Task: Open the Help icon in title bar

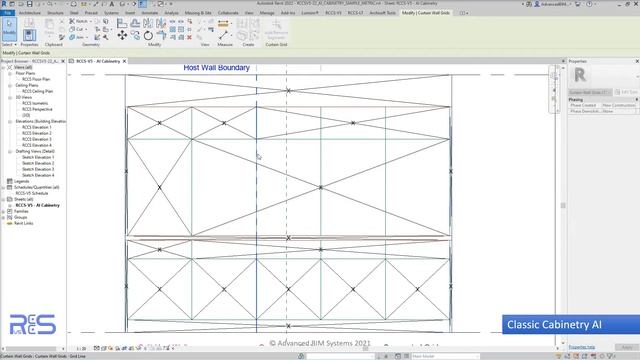Action: pos(589,4)
